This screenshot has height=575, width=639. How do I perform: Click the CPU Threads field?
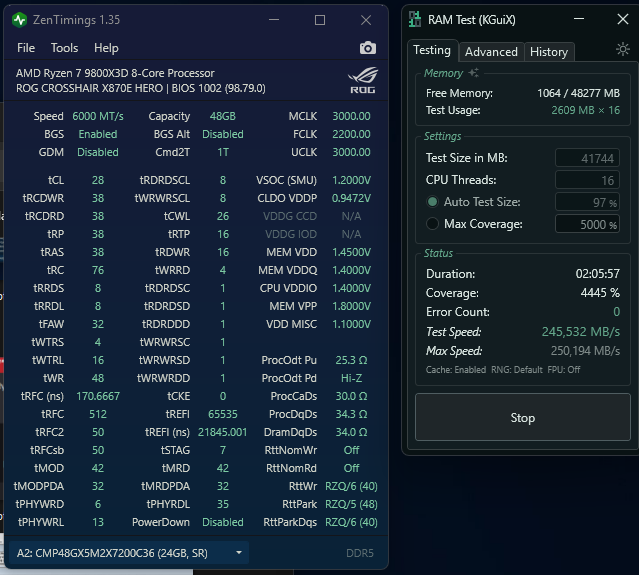[x=587, y=180]
